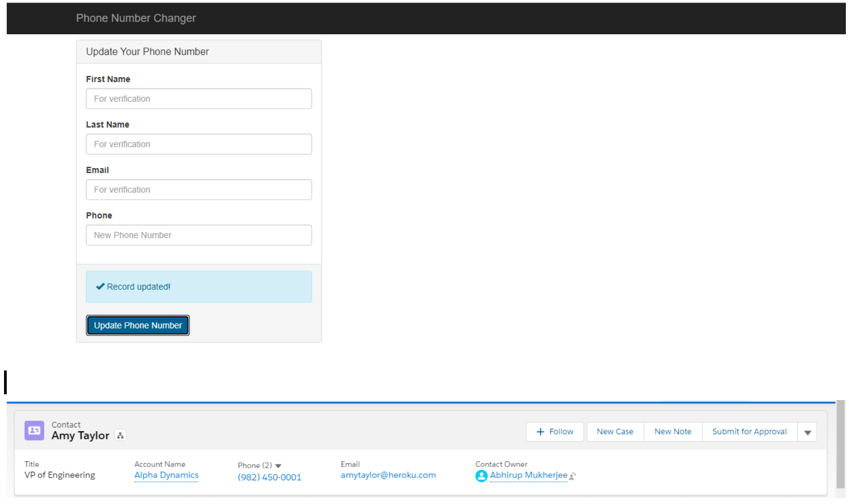Click the plus icon on the Follow button
This screenshot has height=504, width=849.
pyautogui.click(x=540, y=432)
